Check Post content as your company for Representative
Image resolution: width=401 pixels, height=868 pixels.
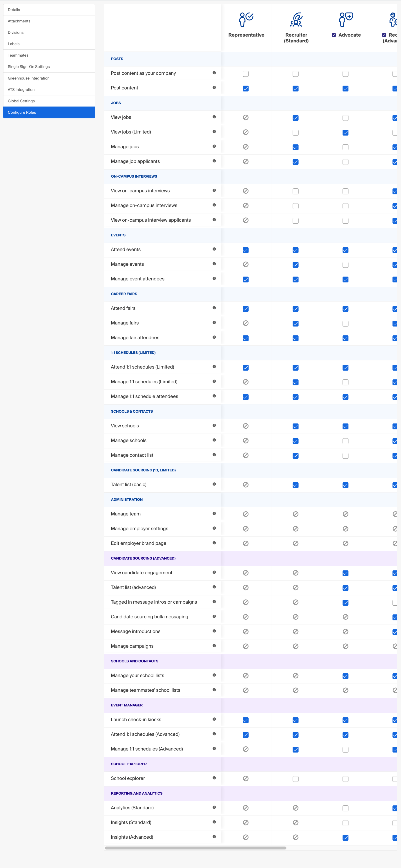tap(246, 74)
